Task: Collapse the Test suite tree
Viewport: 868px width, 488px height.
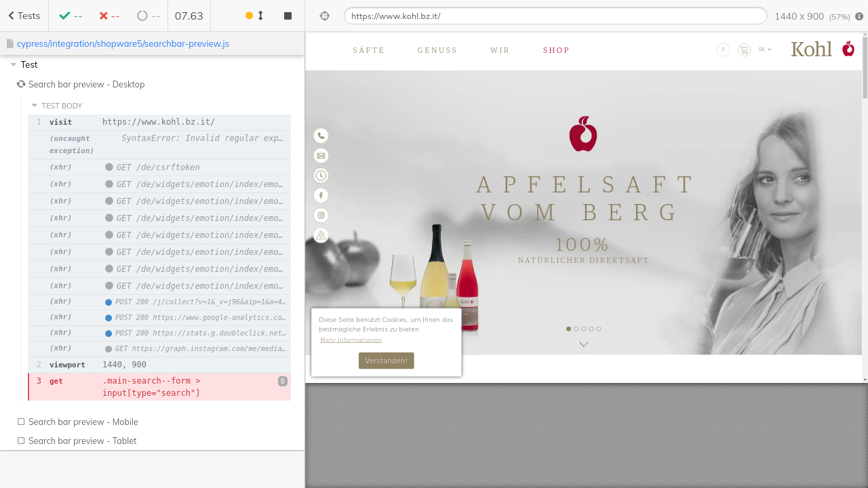Action: (x=14, y=64)
